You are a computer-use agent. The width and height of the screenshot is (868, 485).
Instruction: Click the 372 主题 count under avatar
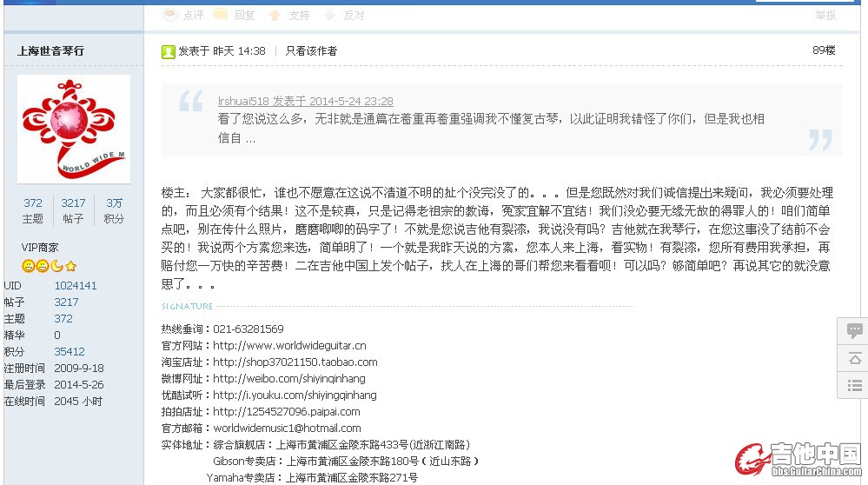click(33, 203)
